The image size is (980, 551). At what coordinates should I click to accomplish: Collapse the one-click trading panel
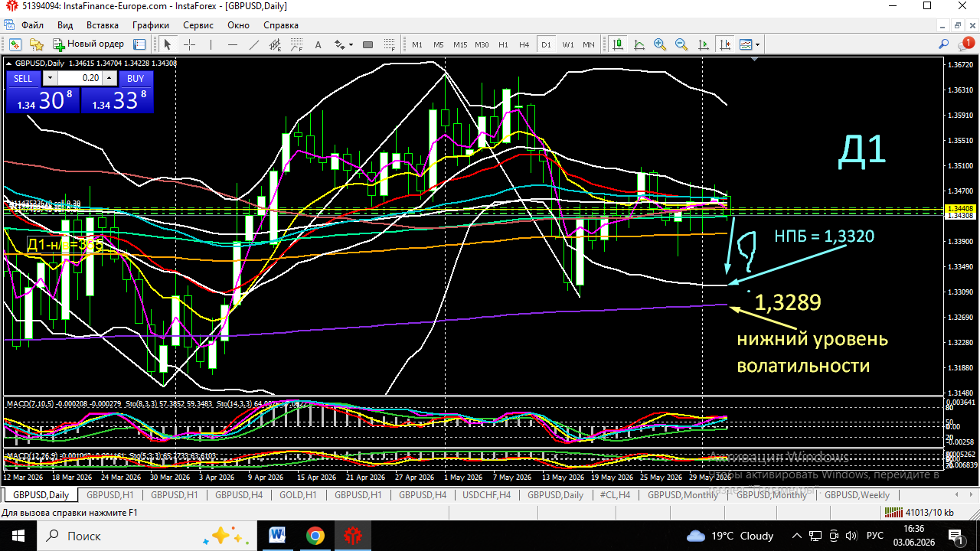click(9, 63)
